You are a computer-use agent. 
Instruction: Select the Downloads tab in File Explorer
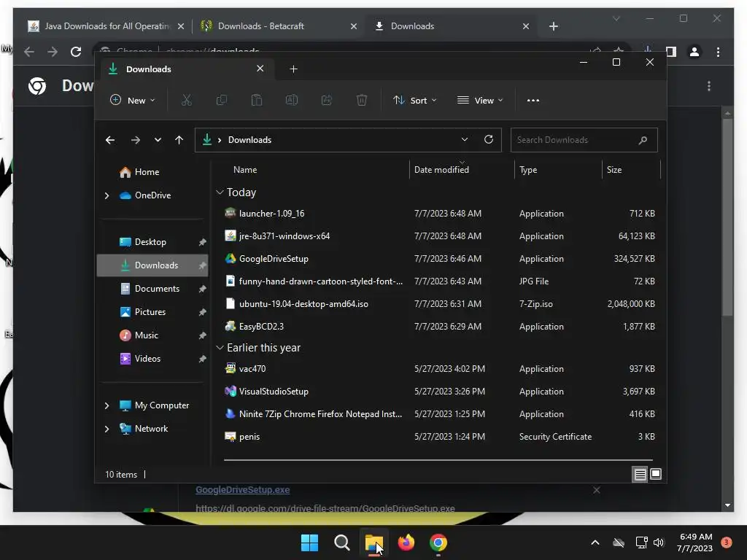coord(186,69)
